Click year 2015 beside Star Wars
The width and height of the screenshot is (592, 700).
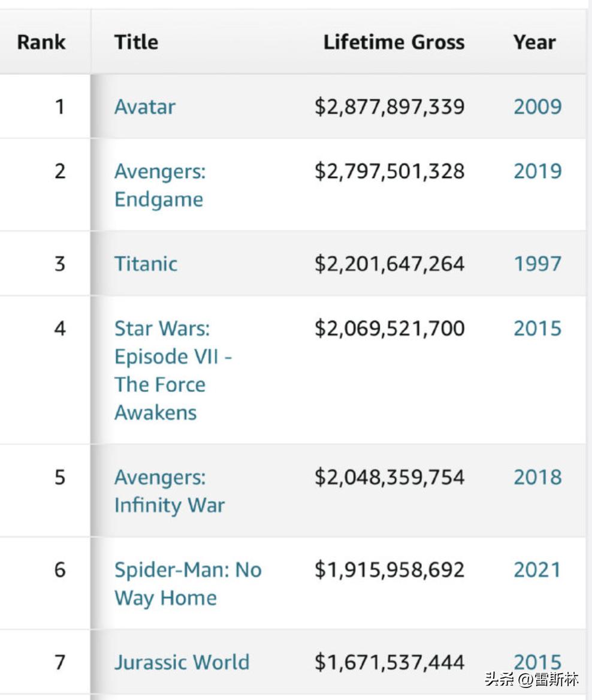click(x=537, y=328)
